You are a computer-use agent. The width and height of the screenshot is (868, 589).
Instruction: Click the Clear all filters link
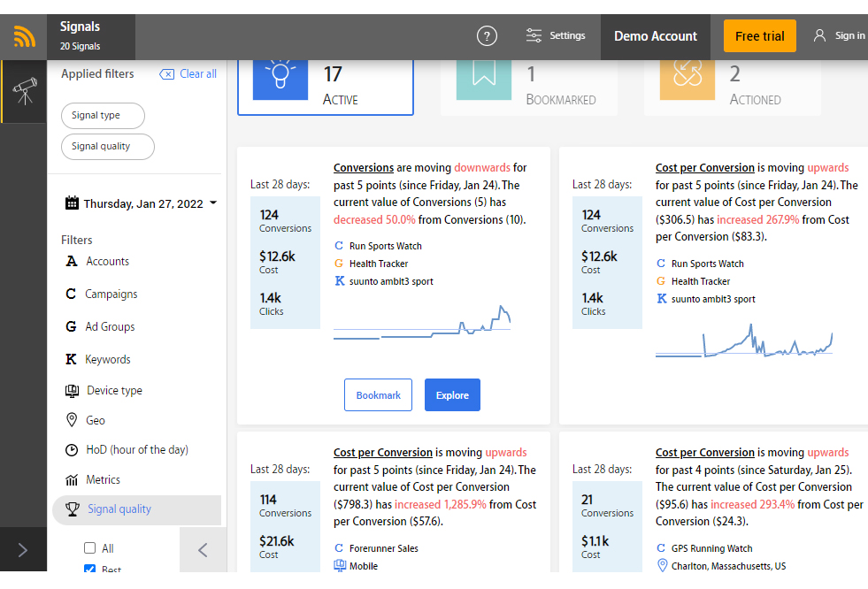[197, 74]
